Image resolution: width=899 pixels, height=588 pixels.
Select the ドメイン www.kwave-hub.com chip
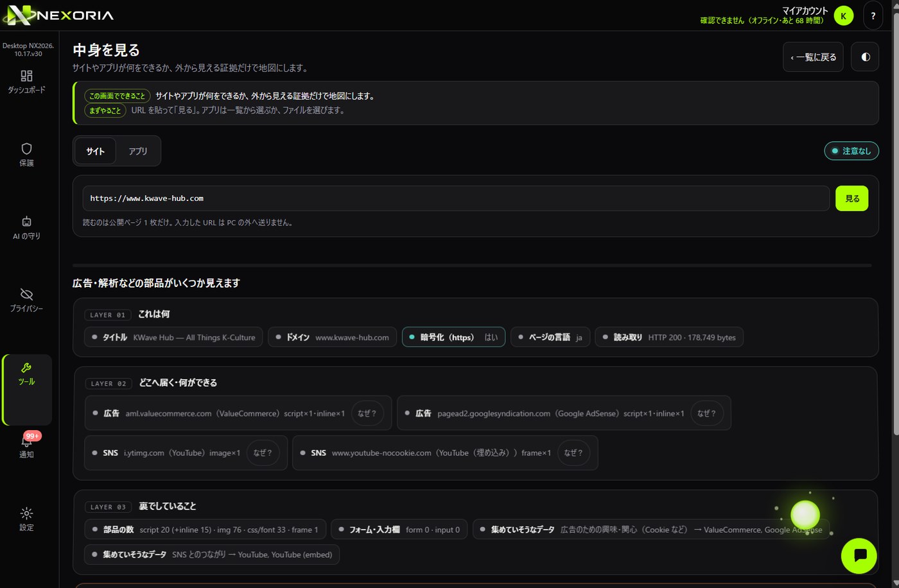(332, 337)
